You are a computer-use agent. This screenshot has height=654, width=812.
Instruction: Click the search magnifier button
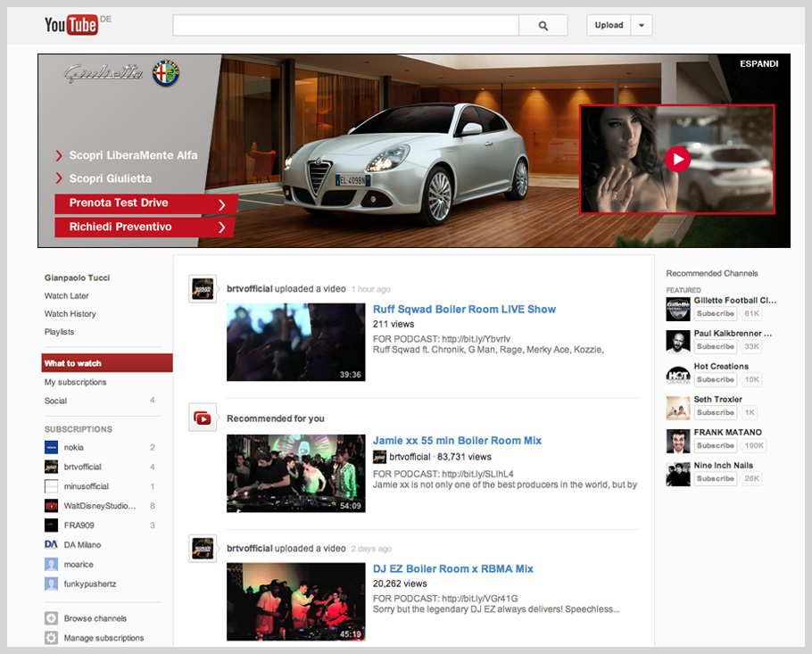pos(543,25)
